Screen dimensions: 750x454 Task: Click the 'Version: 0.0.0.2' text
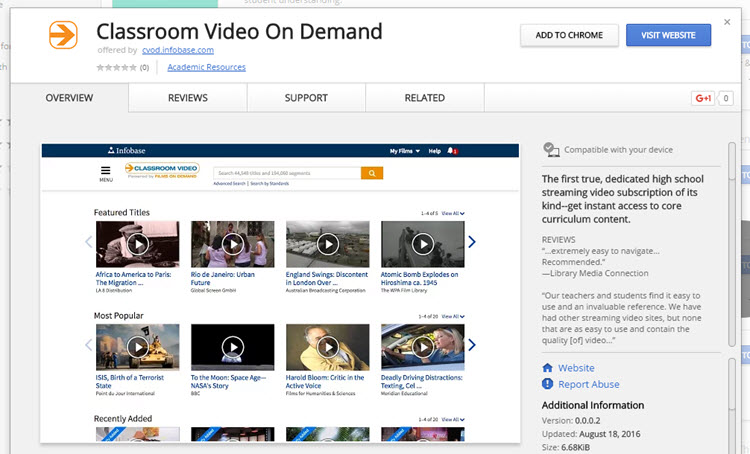coord(571,421)
